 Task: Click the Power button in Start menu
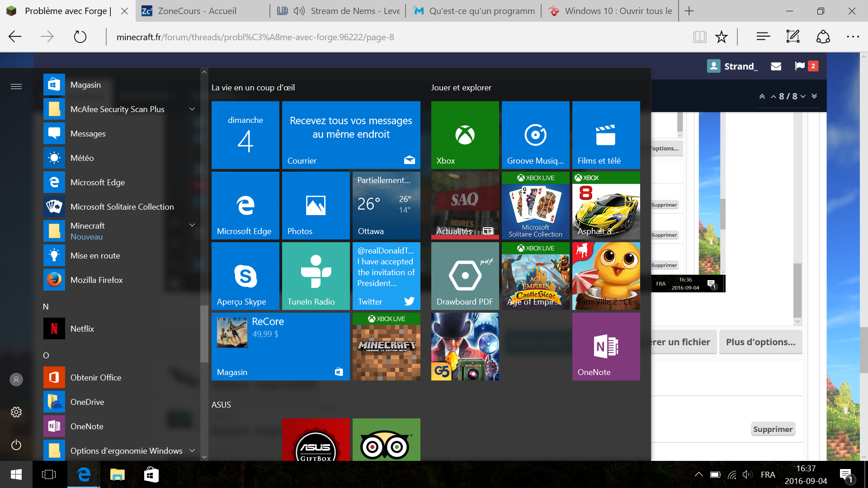click(16, 445)
